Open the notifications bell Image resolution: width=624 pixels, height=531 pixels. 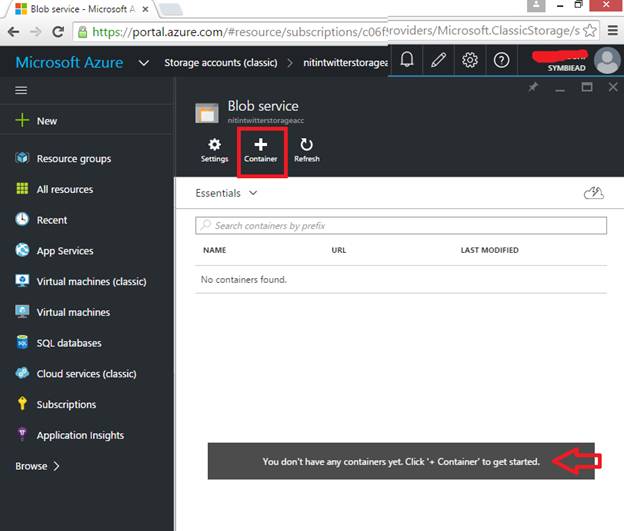(x=406, y=60)
